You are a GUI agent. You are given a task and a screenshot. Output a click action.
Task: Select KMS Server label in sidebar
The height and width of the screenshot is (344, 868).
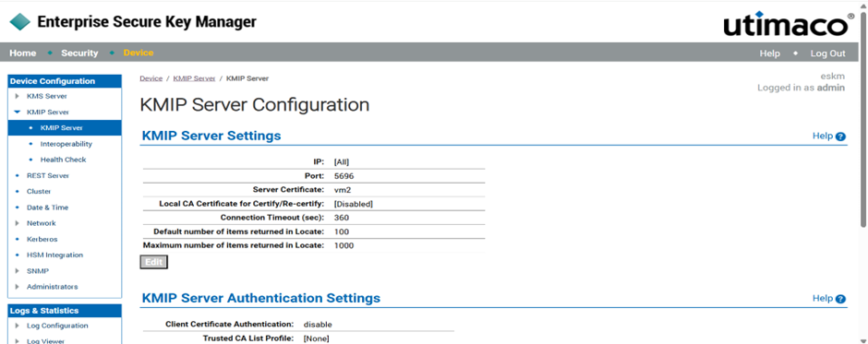click(x=46, y=96)
